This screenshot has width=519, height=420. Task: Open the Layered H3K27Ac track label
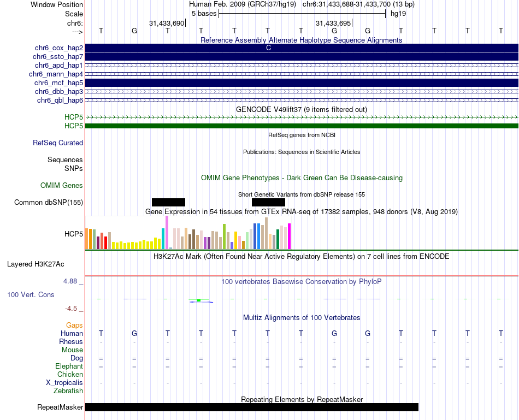tap(36, 264)
